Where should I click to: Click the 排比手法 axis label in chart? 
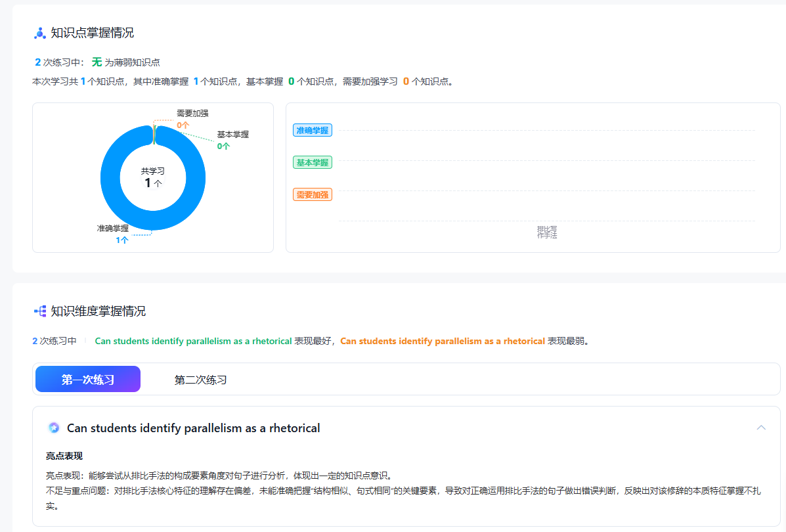tap(546, 232)
